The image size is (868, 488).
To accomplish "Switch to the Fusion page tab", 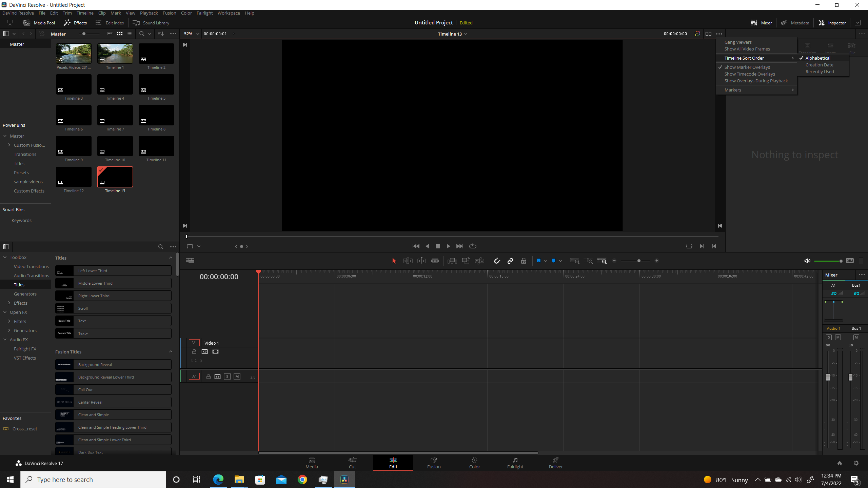I will pyautogui.click(x=434, y=463).
